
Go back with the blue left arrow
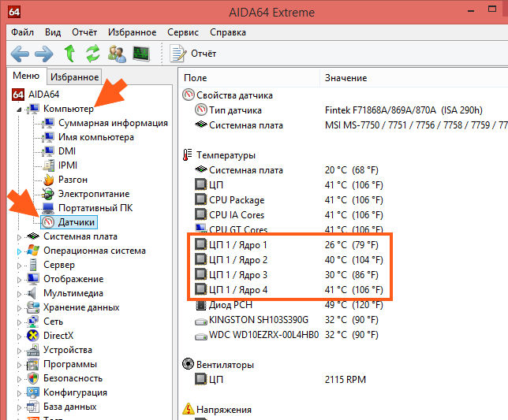coord(20,54)
